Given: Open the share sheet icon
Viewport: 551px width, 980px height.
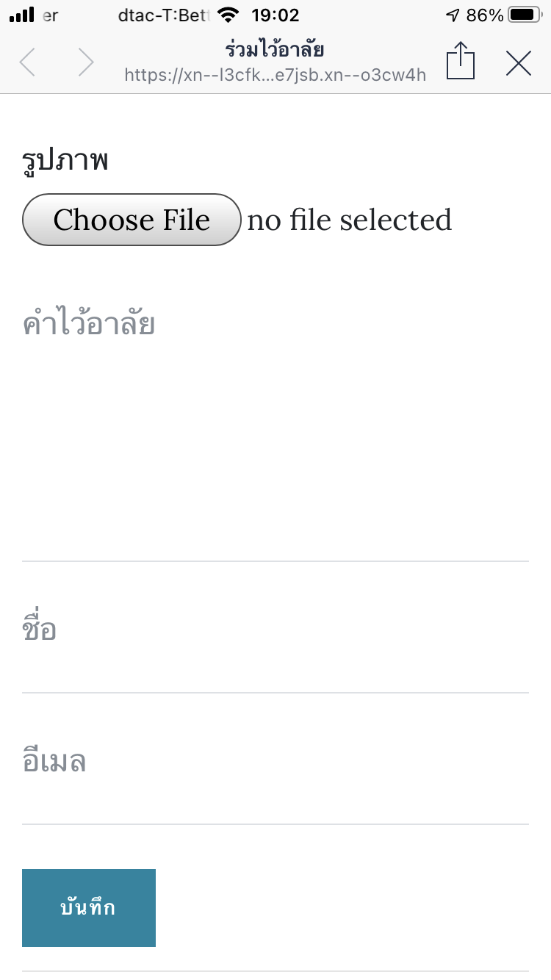Looking at the screenshot, I should pos(461,61).
